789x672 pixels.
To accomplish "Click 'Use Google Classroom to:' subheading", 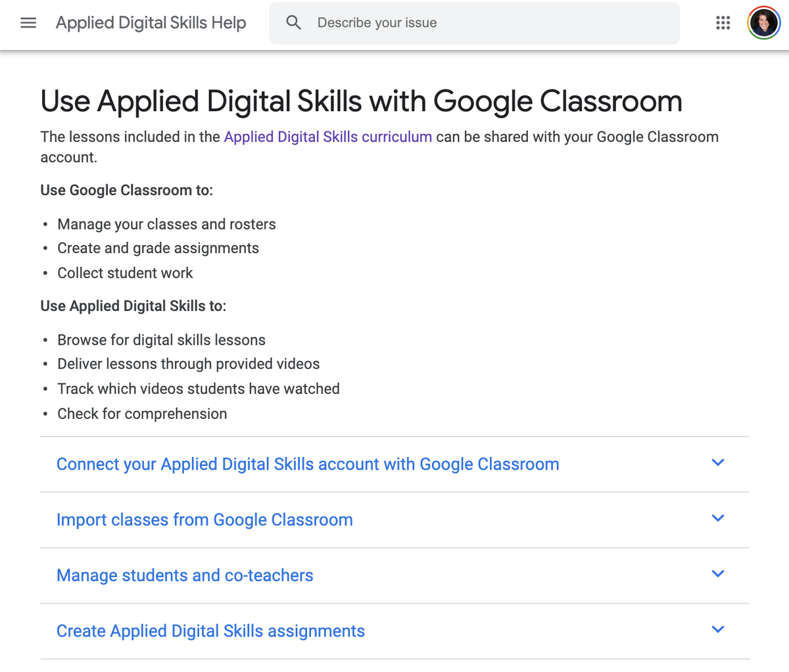I will click(x=127, y=190).
